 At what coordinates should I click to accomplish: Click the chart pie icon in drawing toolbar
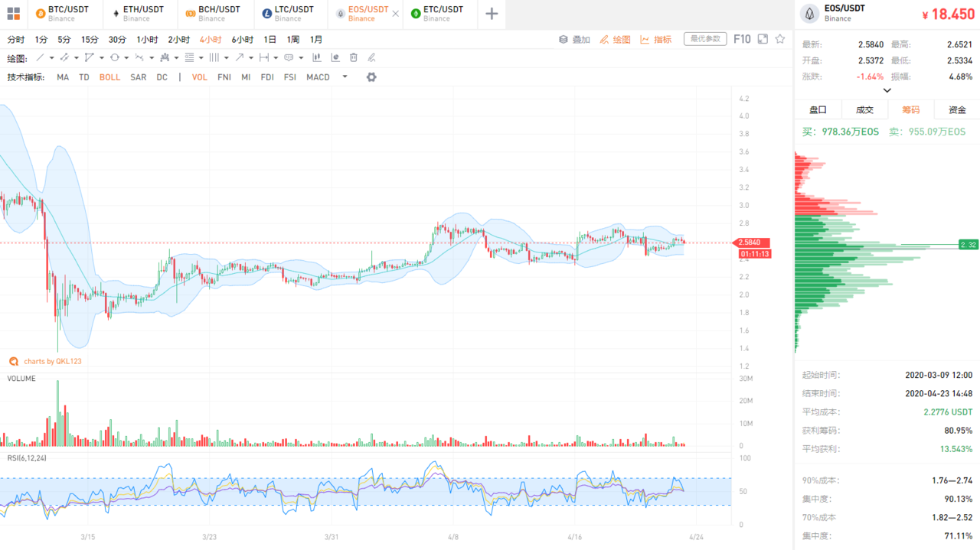pyautogui.click(x=335, y=57)
